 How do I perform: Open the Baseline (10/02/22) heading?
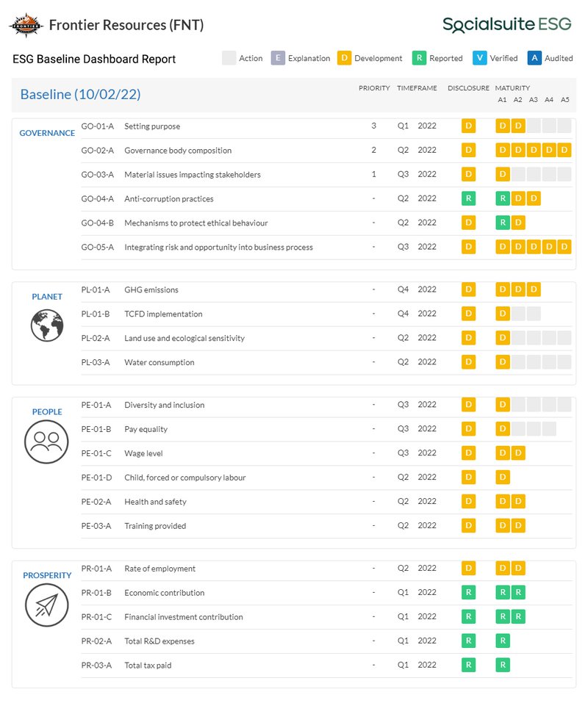click(x=80, y=95)
